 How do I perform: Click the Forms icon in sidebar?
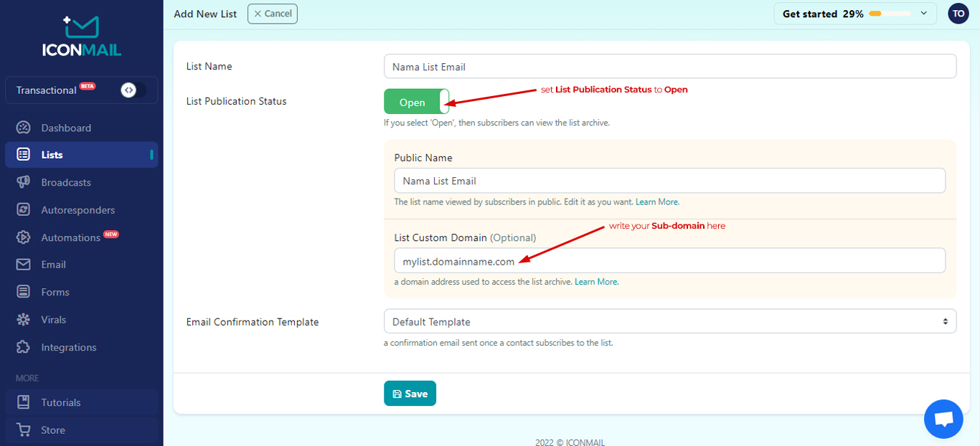[x=24, y=292]
